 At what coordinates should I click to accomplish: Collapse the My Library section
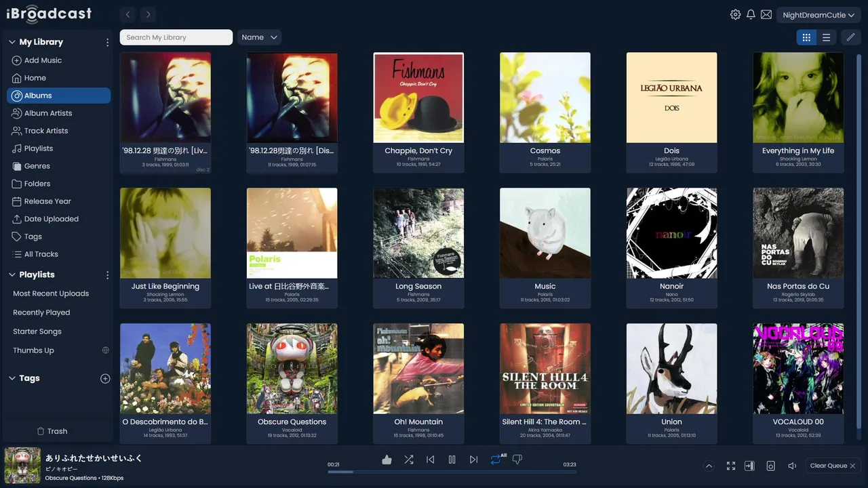coord(12,42)
